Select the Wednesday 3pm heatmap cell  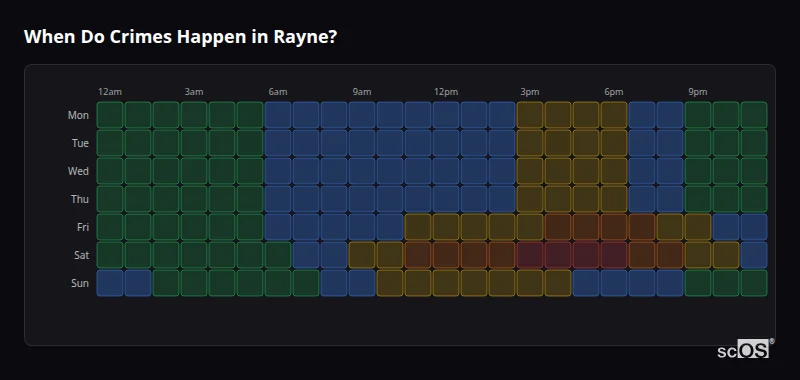click(530, 171)
